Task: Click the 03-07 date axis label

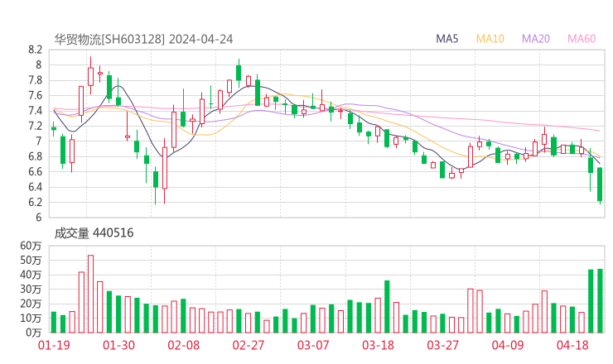Action: point(313,345)
